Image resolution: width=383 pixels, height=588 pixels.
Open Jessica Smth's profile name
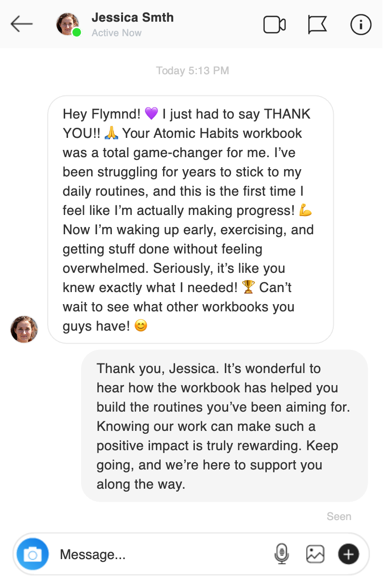point(132,18)
